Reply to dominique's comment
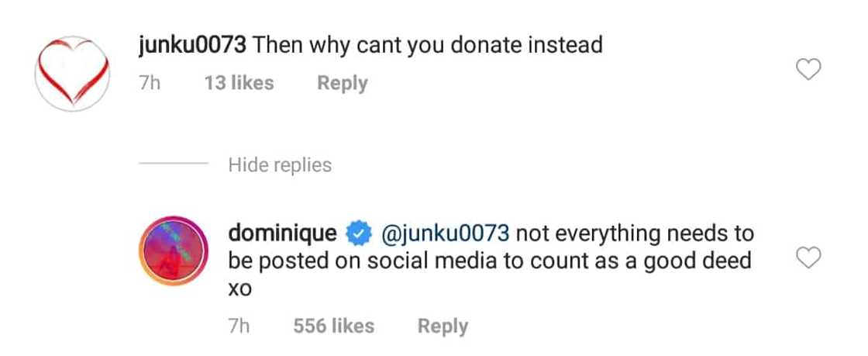 [443, 327]
